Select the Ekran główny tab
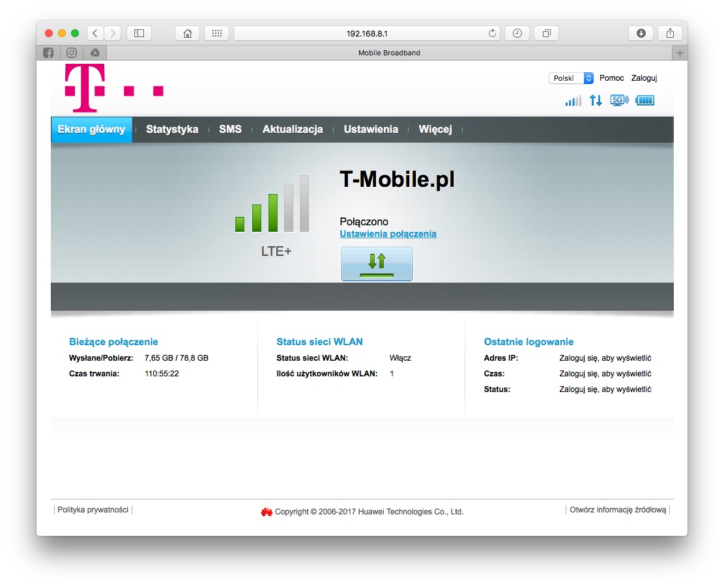This screenshot has height=588, width=724. coord(91,129)
